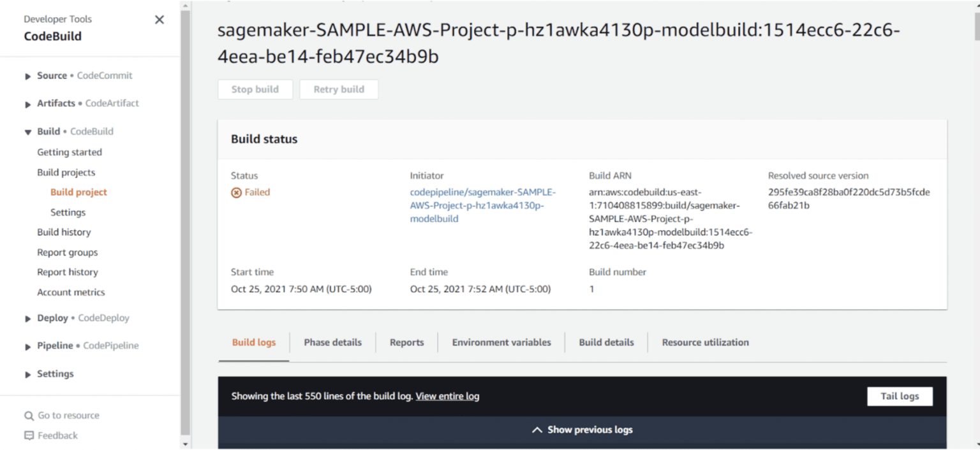Expand the Pipeline CodePipeline section
The width and height of the screenshot is (980, 450).
pos(28,347)
